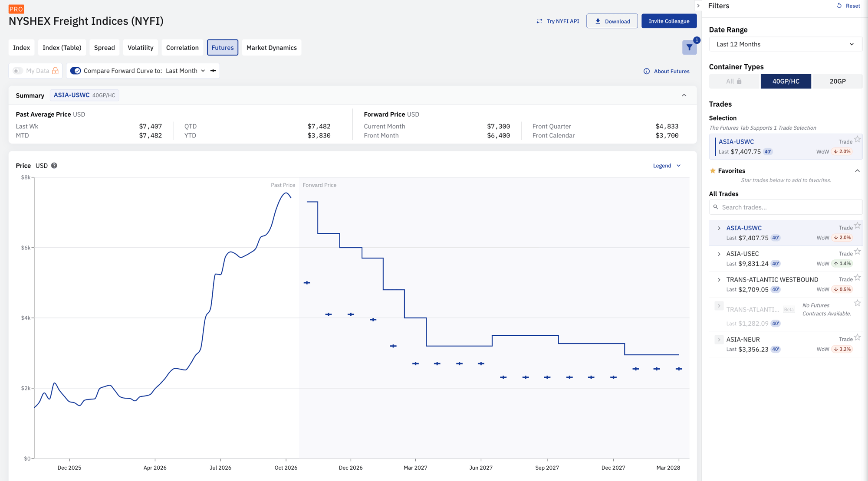Star the ASIA-USEC trade as favorite
Screen dimensions: 868x481
coord(858,252)
